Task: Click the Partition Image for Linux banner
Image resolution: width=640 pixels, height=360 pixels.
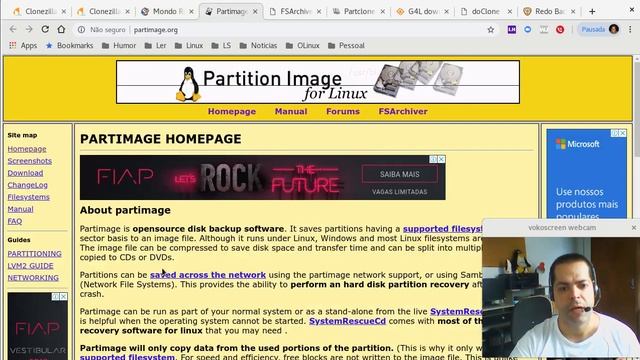Action: click(318, 82)
